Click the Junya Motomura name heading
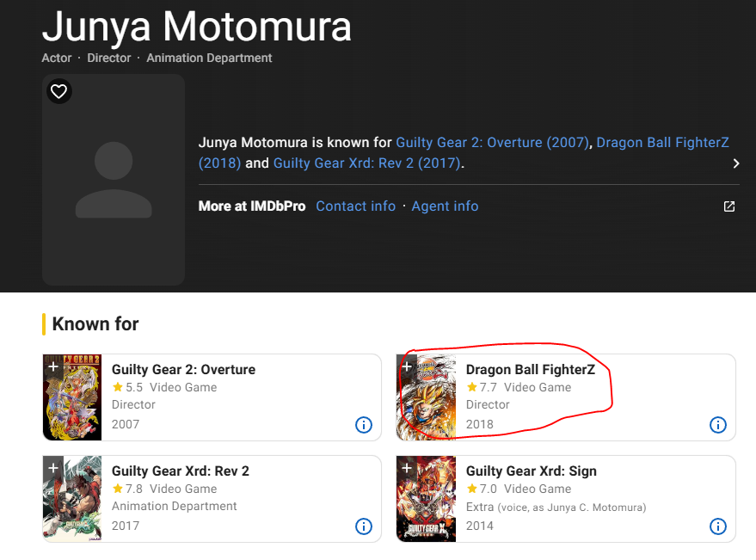This screenshot has height=560, width=756. [197, 27]
